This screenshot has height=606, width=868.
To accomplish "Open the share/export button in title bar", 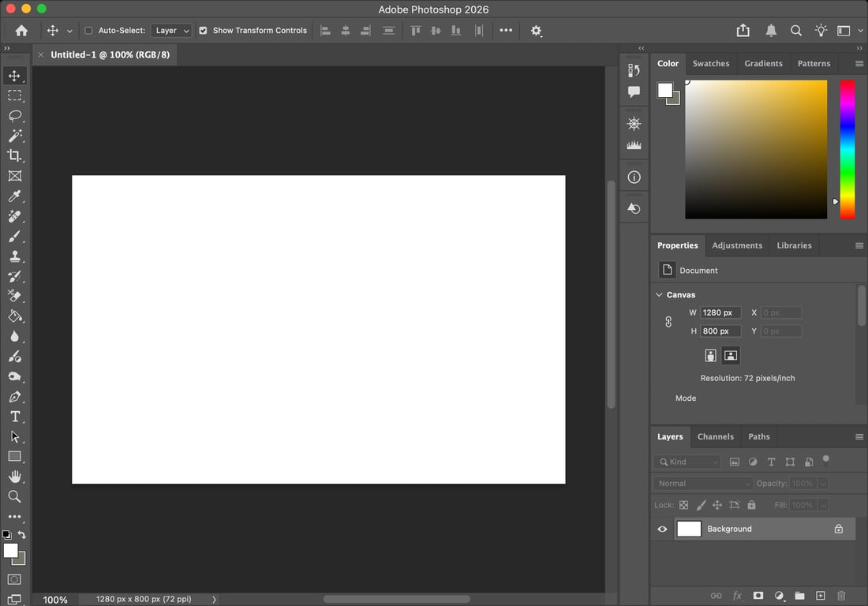I will [743, 30].
